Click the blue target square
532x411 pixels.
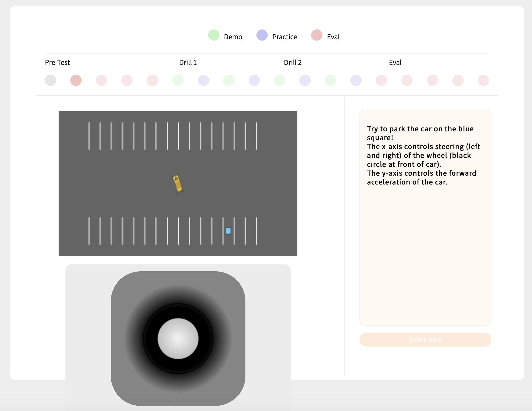[228, 231]
